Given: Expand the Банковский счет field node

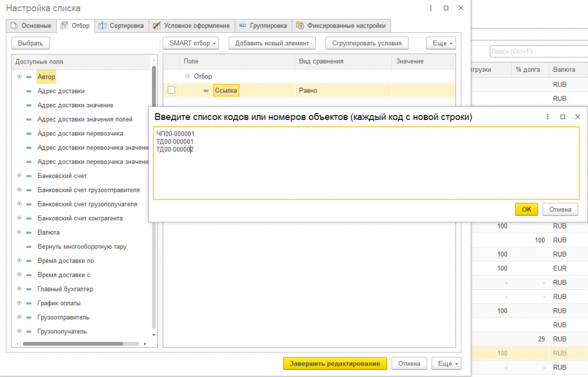Looking at the screenshot, I should (x=19, y=176).
